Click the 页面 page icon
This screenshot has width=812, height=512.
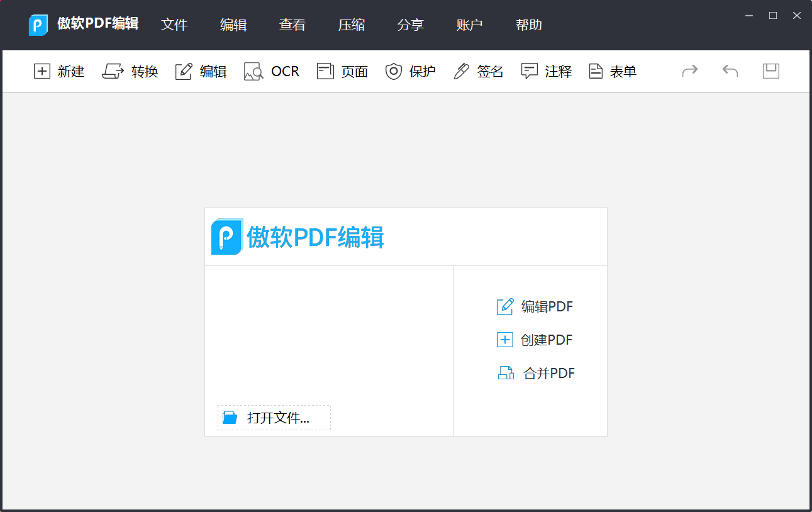[325, 71]
